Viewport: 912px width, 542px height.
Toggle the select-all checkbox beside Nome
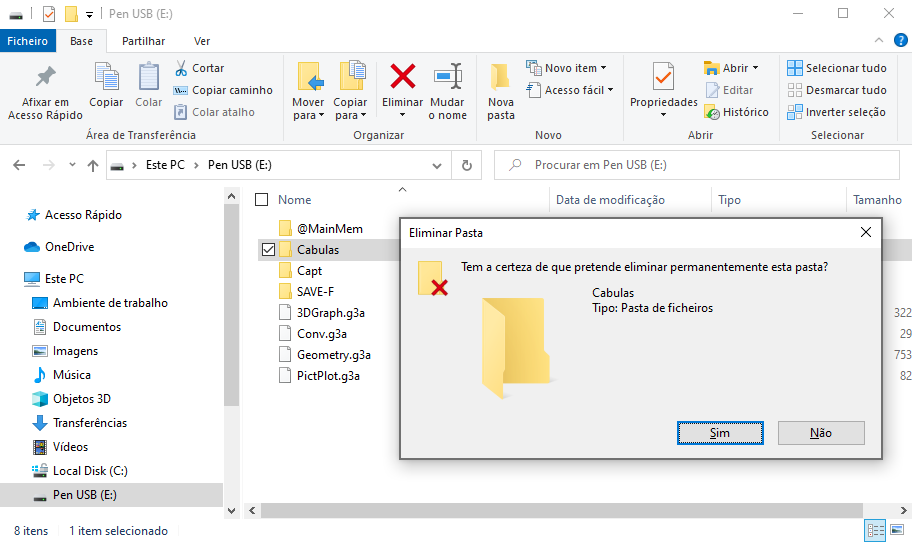click(262, 200)
